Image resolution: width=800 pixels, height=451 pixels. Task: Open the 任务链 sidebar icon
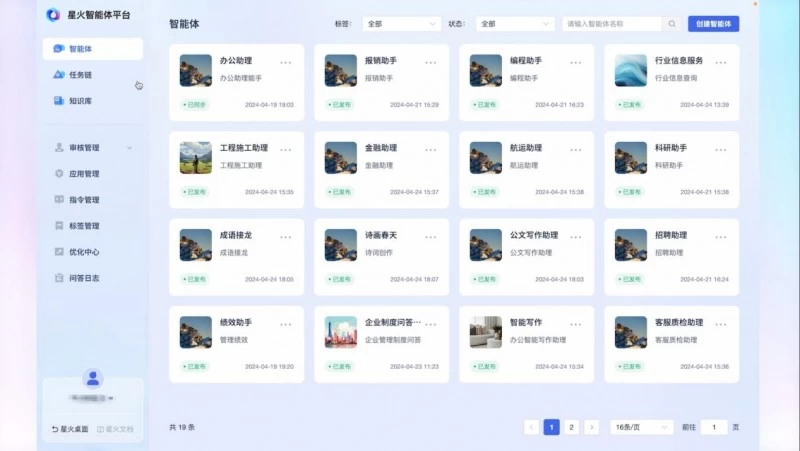coord(60,75)
